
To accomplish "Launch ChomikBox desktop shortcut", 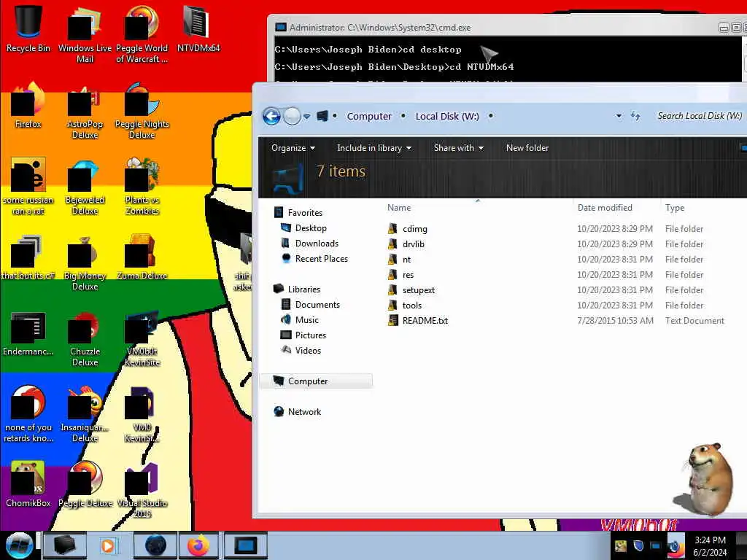I will (x=28, y=484).
